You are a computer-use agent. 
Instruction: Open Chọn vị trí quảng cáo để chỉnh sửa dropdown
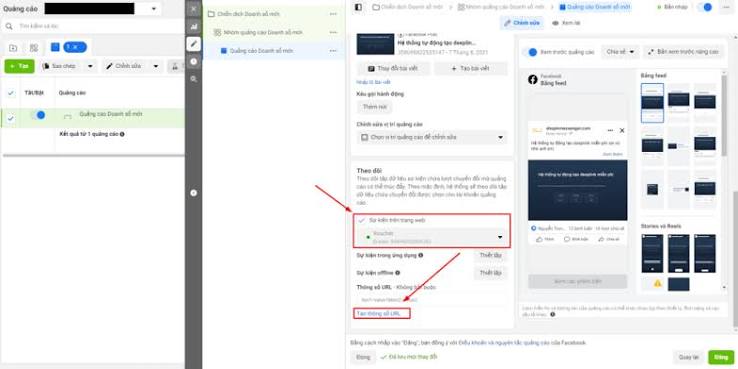tap(432, 137)
